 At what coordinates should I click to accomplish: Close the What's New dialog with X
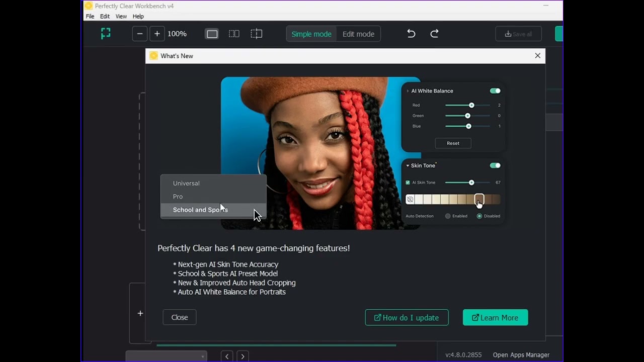tap(538, 56)
